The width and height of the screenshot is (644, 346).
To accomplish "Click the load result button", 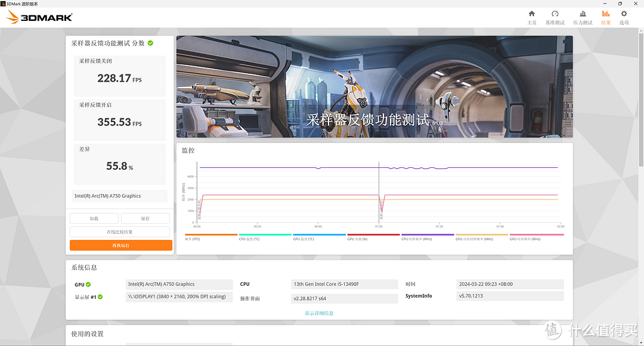I will (x=94, y=219).
